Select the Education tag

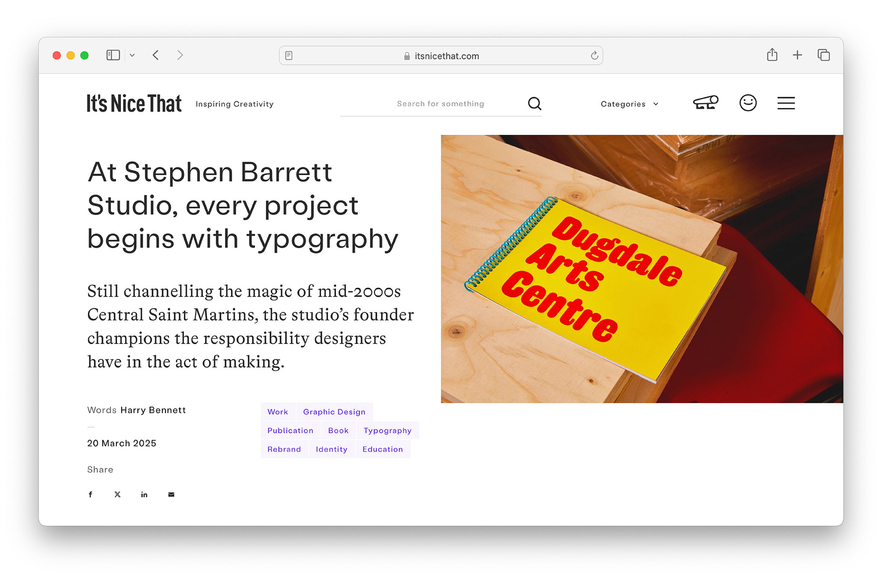point(383,449)
